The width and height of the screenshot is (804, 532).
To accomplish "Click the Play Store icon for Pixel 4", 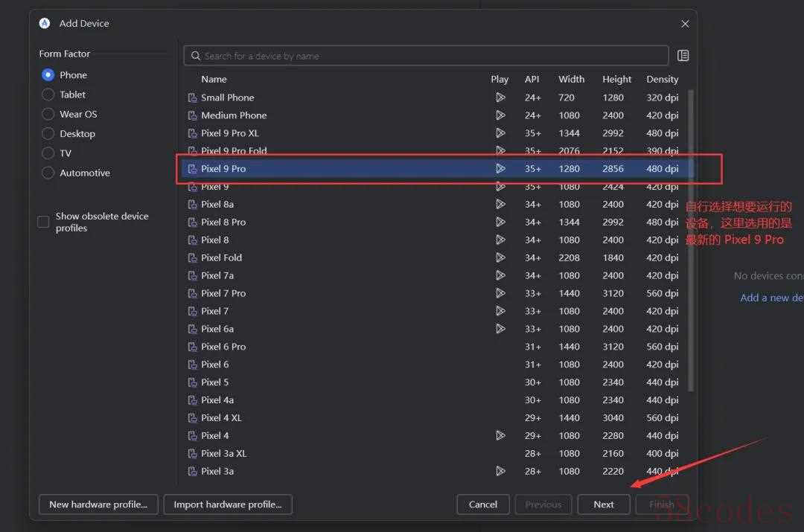I will click(500, 435).
